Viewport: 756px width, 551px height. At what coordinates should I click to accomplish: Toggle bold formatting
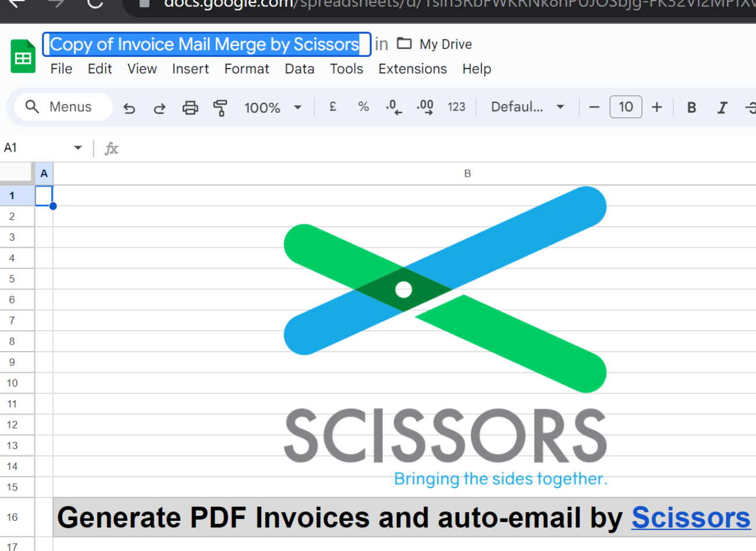click(x=691, y=108)
